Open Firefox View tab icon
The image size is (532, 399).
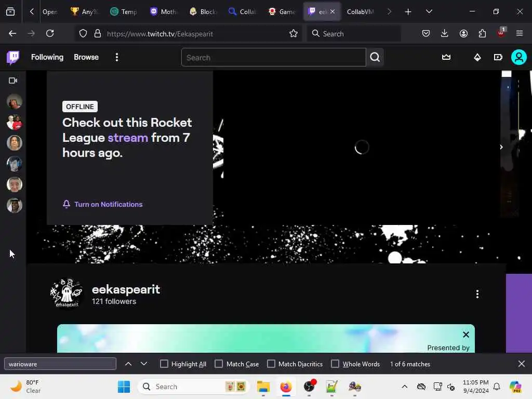[10, 11]
